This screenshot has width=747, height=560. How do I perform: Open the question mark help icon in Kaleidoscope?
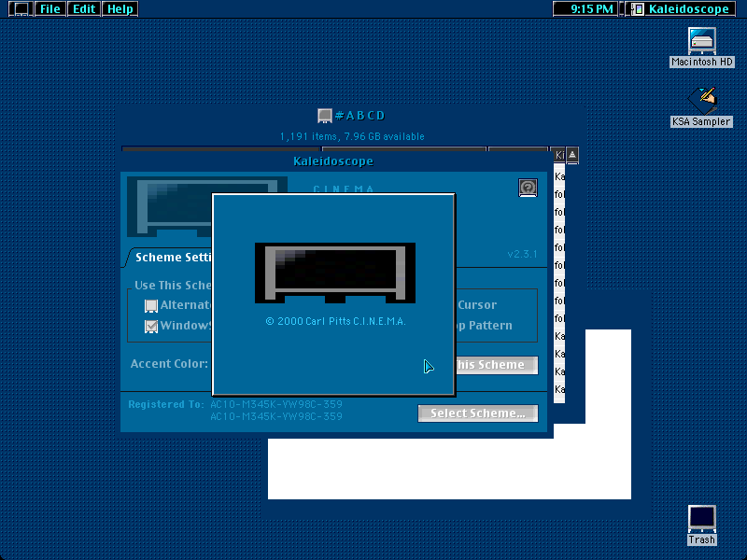coord(528,188)
